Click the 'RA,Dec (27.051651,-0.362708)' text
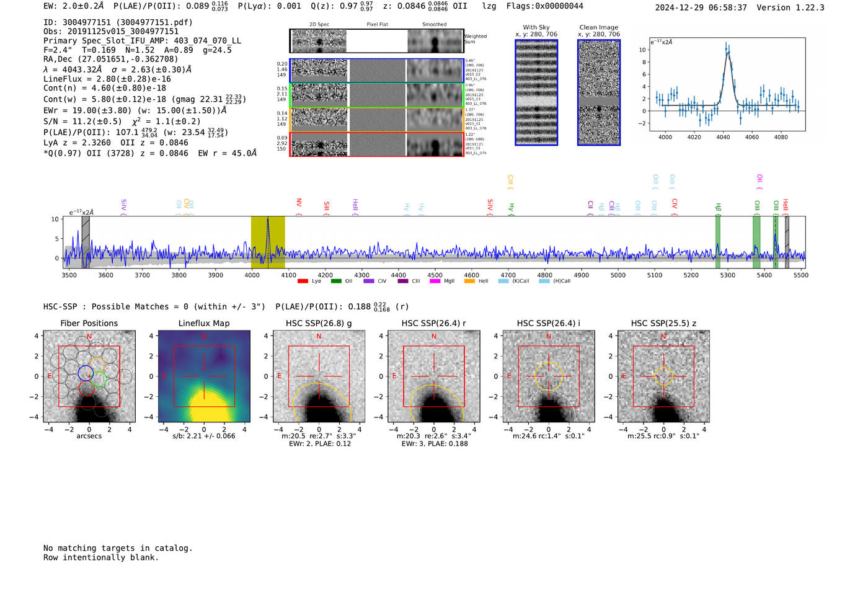 [x=111, y=59]
